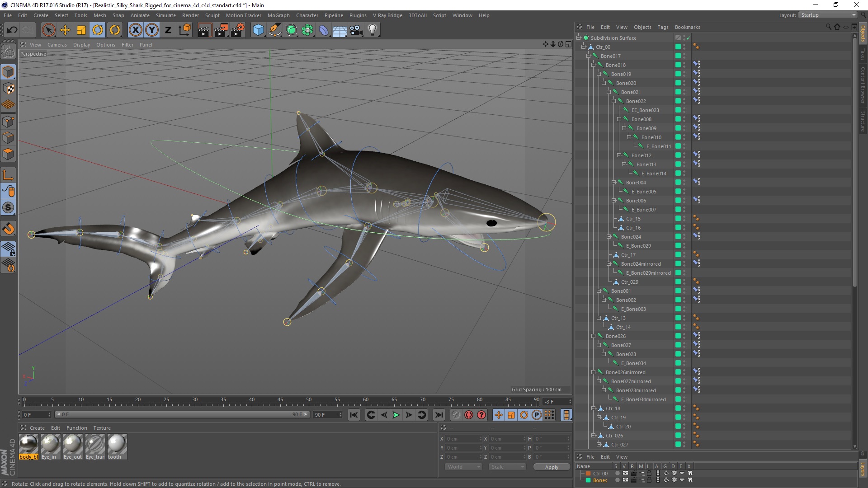Click the coordinate system icon

point(184,30)
